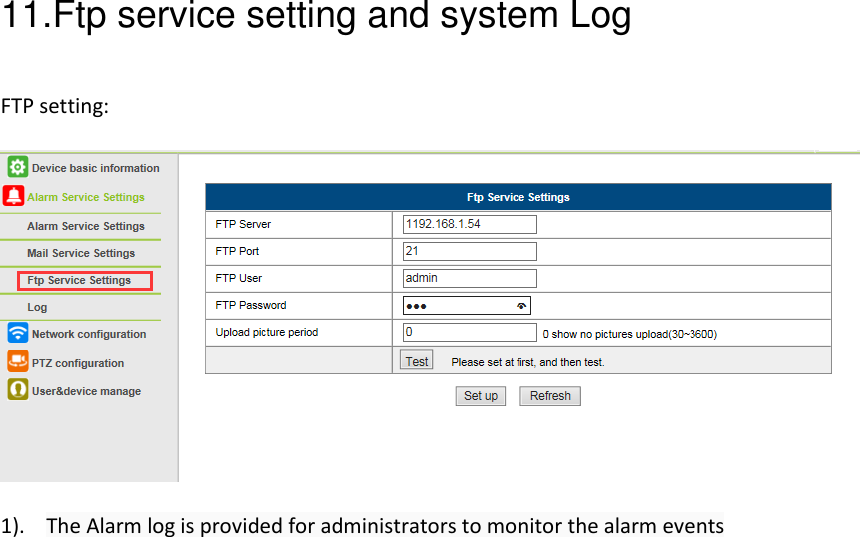The width and height of the screenshot is (860, 537).
Task: Open Mail Service Settings submenu item
Action: pos(81,253)
